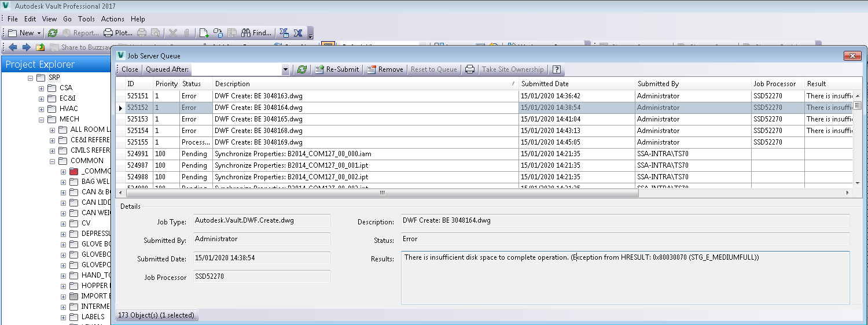
Task: Select DWF Create: BE 3048169.dwg job
Action: point(485,142)
